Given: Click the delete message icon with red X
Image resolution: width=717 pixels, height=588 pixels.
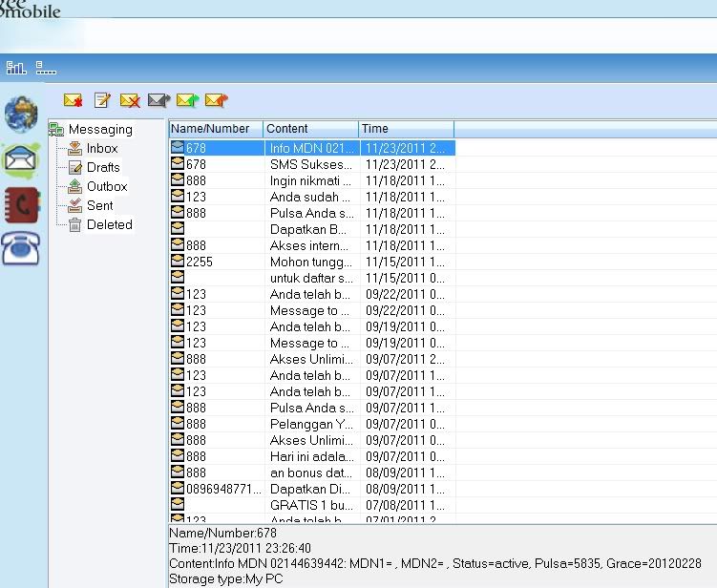Looking at the screenshot, I should click(x=130, y=100).
